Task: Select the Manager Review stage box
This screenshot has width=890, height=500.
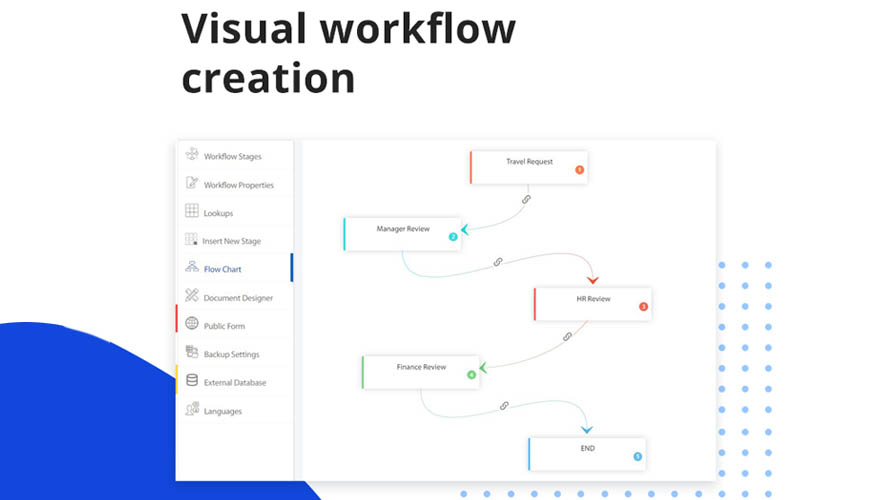Action: [x=402, y=234]
